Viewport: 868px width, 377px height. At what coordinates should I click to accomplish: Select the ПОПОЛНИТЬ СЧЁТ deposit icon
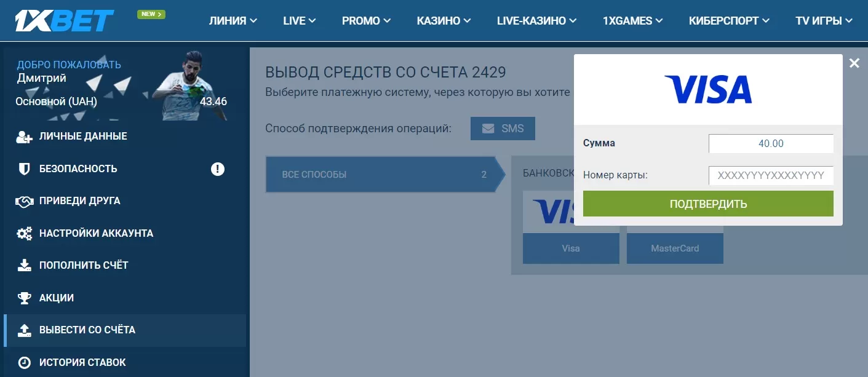point(23,265)
